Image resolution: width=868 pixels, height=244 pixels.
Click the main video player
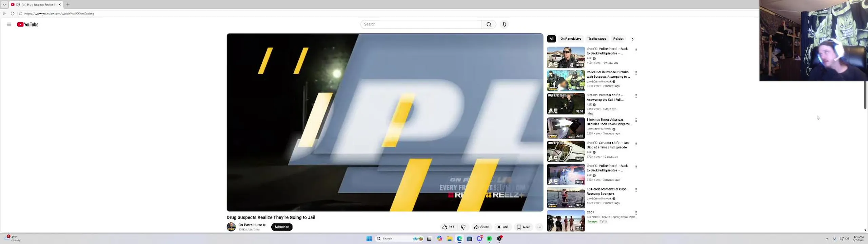(x=385, y=122)
